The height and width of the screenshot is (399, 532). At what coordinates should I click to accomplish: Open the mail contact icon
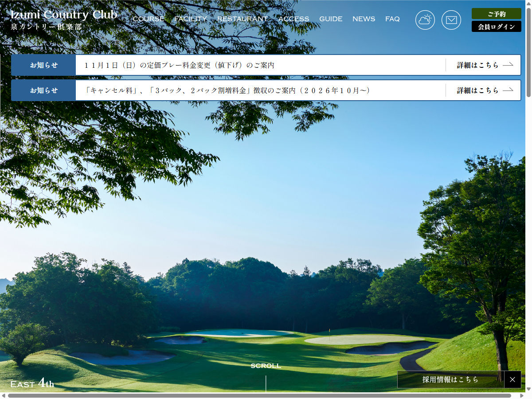(x=451, y=20)
